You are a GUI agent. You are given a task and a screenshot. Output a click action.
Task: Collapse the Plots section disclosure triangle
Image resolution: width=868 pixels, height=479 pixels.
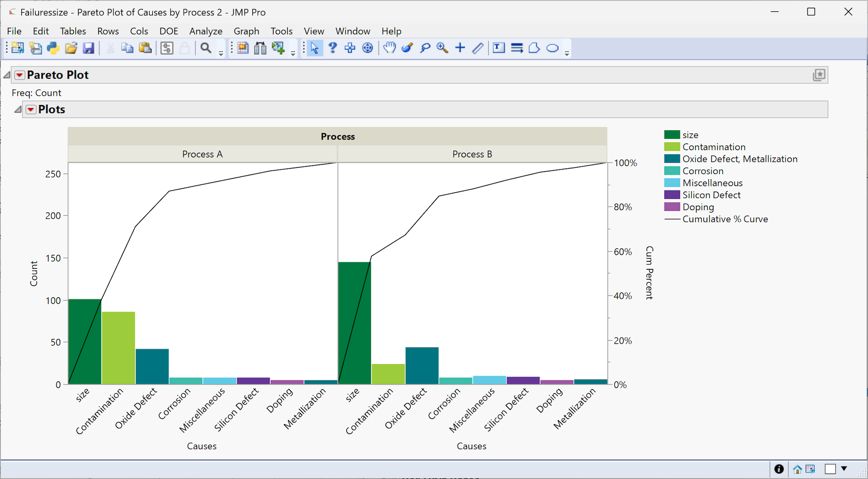click(18, 109)
